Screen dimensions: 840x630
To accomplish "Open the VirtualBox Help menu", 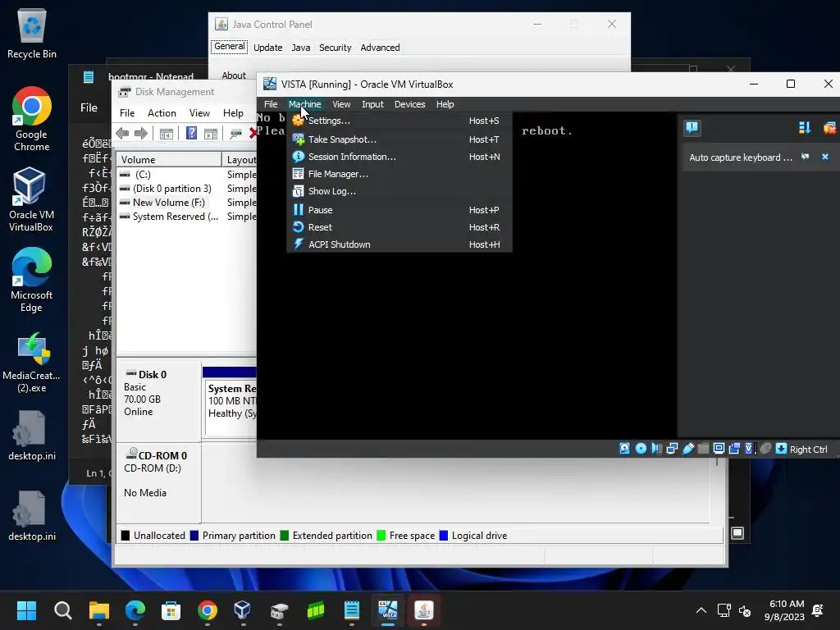I will point(445,104).
